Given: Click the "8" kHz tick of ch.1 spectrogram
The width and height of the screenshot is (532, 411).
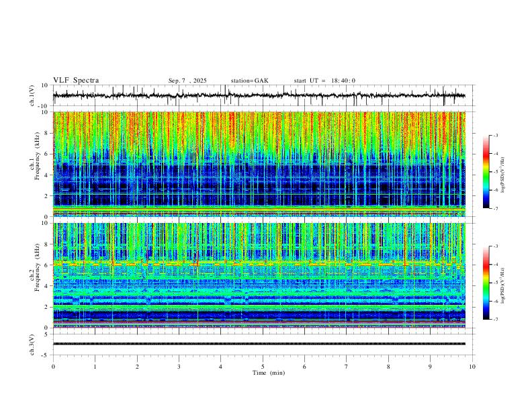Looking at the screenshot, I should coord(46,133).
